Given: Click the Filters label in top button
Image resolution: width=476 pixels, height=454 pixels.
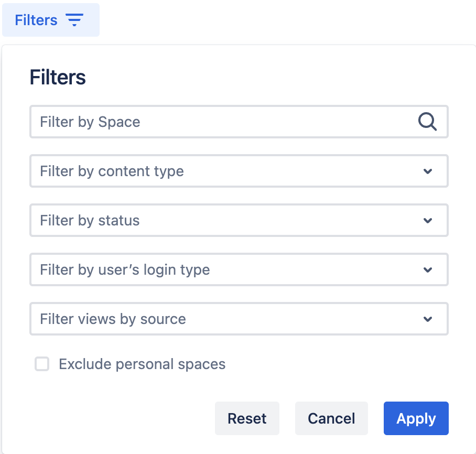Looking at the screenshot, I should [x=36, y=20].
